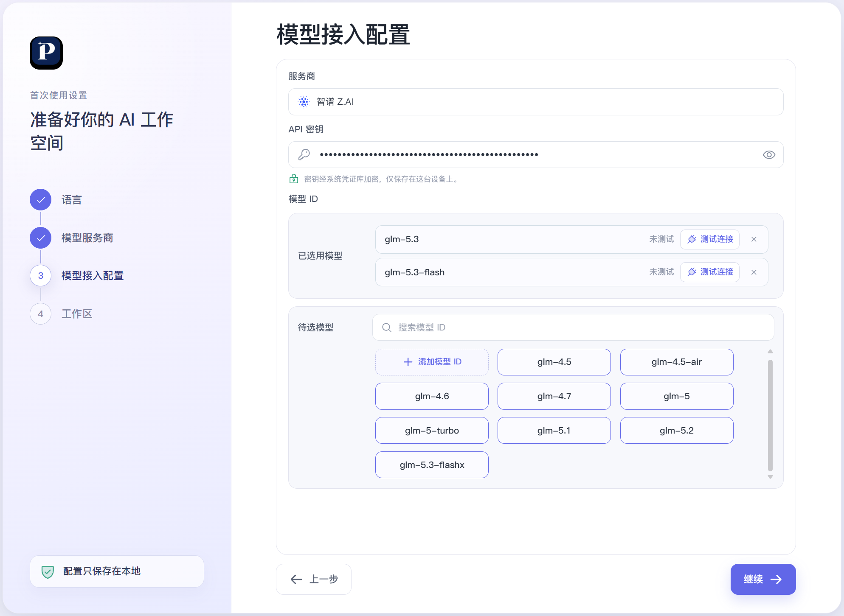Screen dimensions: 844x616
Task: Click the app logo with letter P
Action: click(x=46, y=53)
